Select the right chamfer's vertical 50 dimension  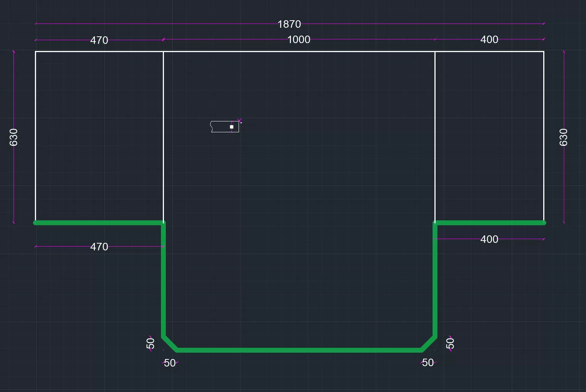[x=450, y=343]
